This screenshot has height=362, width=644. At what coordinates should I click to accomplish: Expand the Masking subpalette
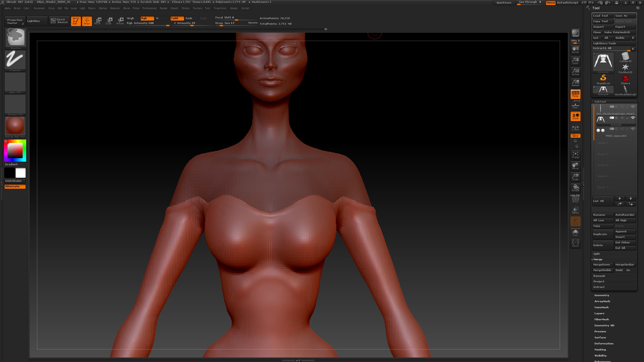point(600,349)
